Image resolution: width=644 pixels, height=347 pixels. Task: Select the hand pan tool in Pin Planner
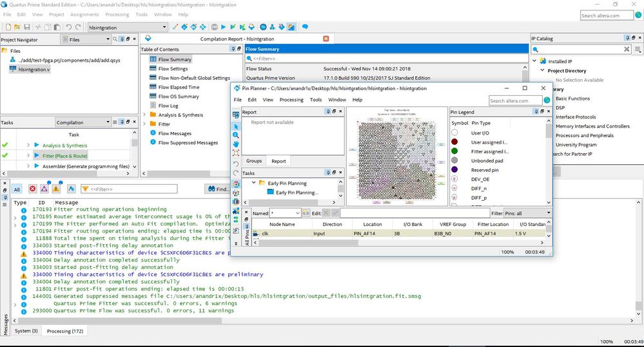(x=236, y=145)
